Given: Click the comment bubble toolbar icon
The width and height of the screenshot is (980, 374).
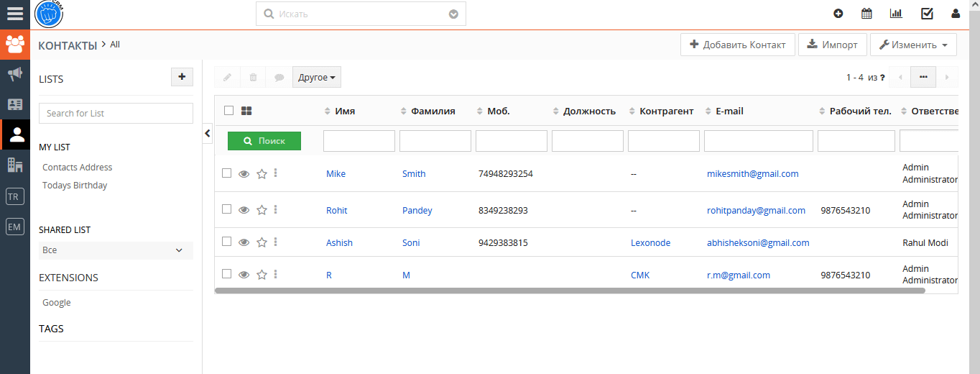Looking at the screenshot, I should pyautogui.click(x=279, y=77).
